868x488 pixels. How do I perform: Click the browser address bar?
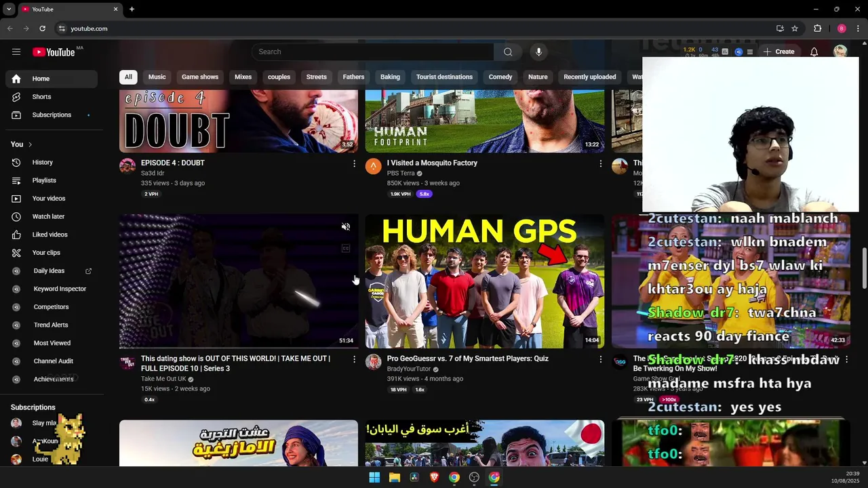(x=414, y=28)
